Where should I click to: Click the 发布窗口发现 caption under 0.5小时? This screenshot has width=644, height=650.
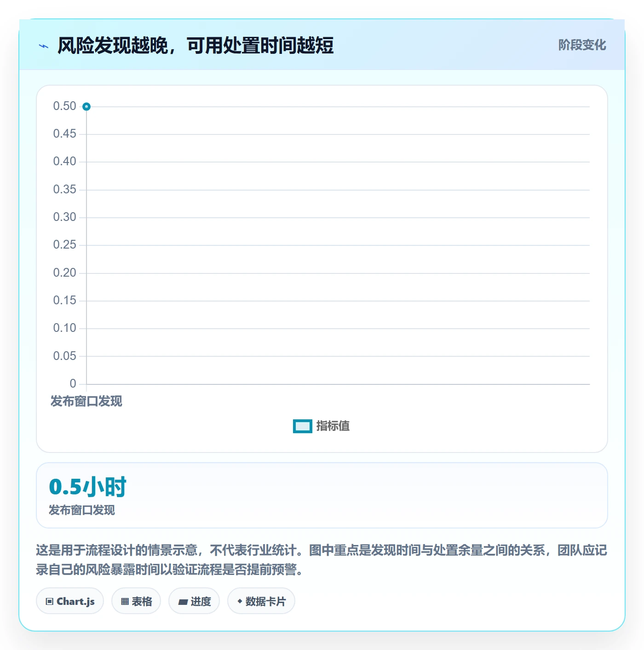(x=82, y=510)
